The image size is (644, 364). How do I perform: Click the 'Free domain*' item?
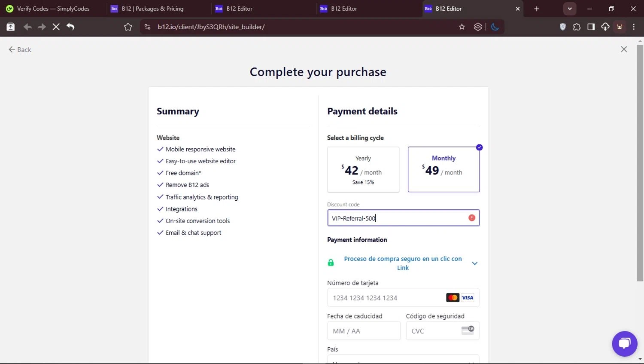(x=183, y=173)
